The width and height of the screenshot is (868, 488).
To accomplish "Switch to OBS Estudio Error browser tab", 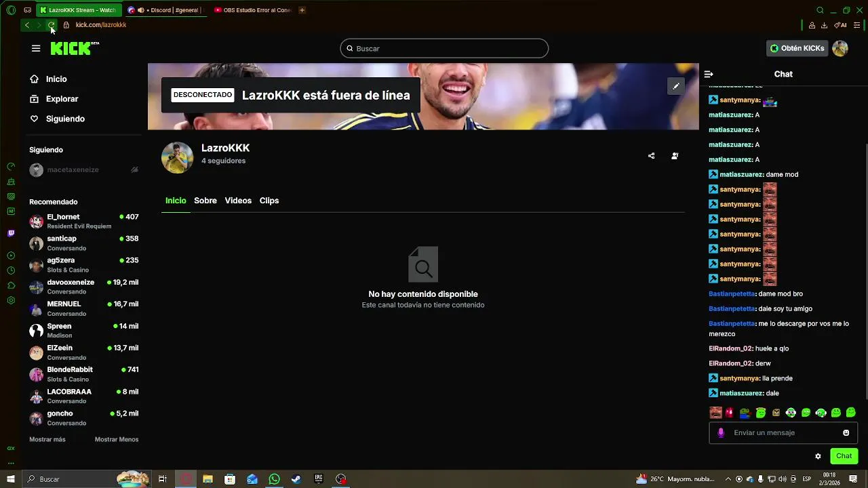I will click(252, 10).
